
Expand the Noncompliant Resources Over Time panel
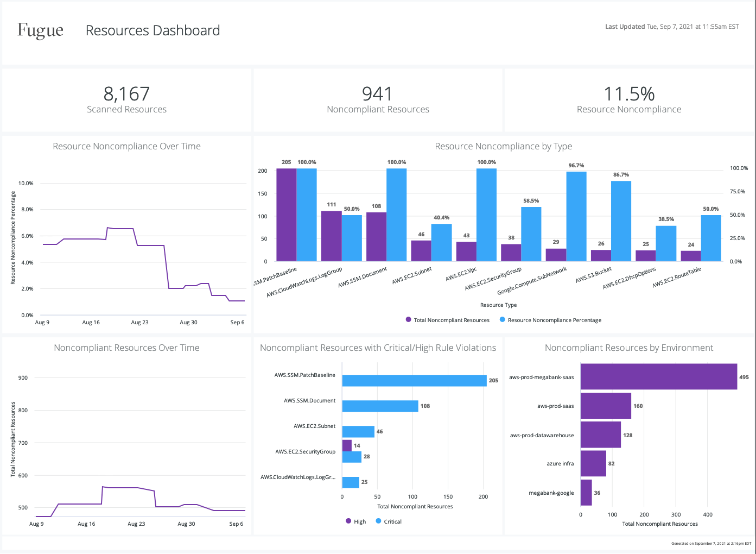(126, 348)
